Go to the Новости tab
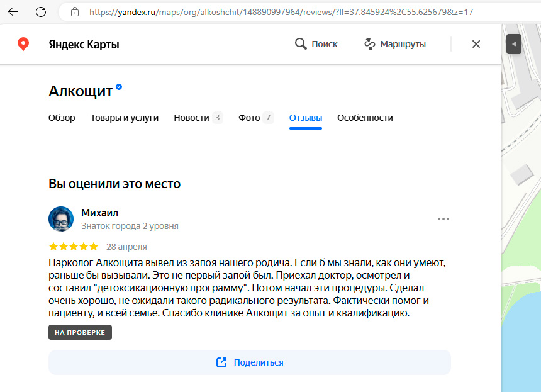The height and width of the screenshot is (392, 541). pyautogui.click(x=192, y=118)
